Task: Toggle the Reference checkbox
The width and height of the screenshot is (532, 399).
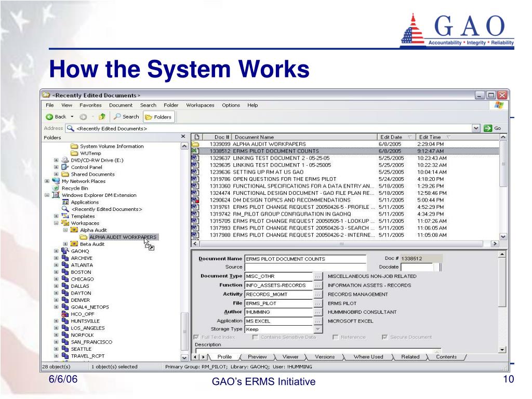Action: (336, 337)
